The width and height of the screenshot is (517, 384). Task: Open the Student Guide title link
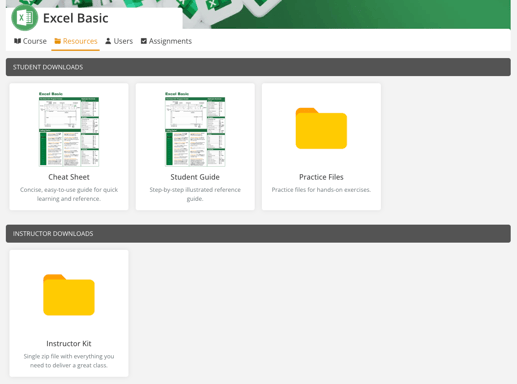[x=195, y=177]
